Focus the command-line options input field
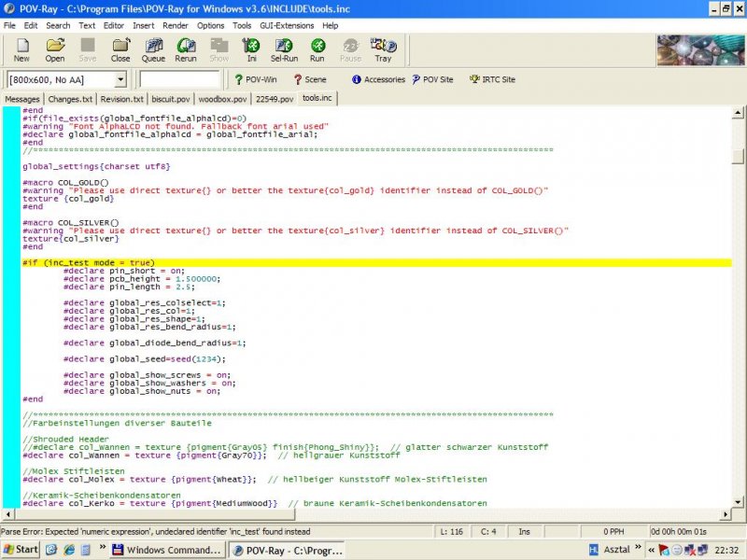Screen dimensions: 747x560 coord(179,79)
